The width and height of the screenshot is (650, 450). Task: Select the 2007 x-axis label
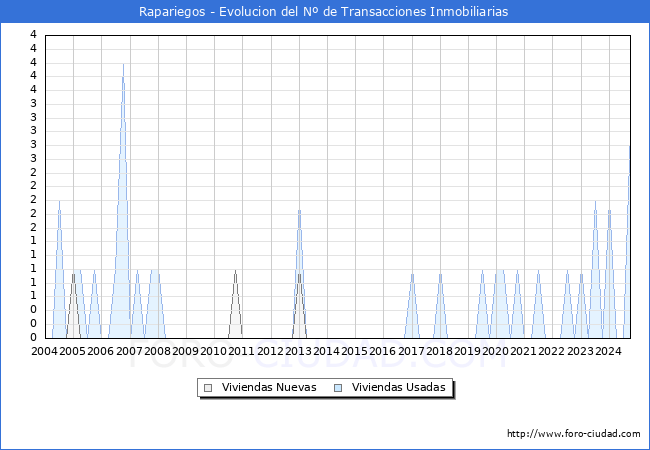(x=129, y=351)
